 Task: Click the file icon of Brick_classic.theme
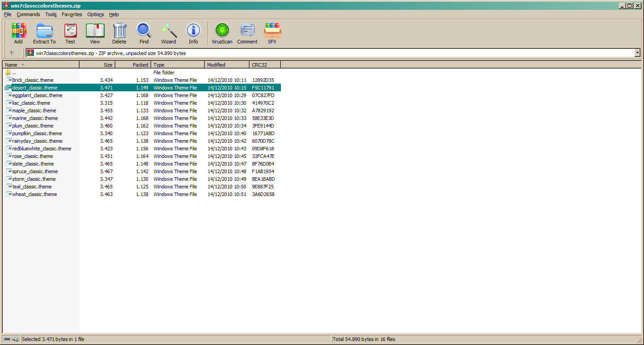(x=8, y=80)
